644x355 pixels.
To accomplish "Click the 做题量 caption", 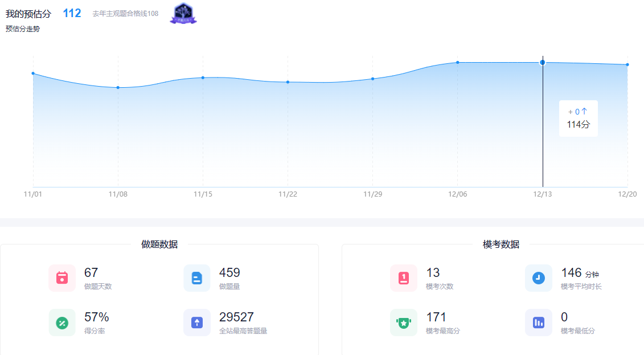I will (x=229, y=287).
